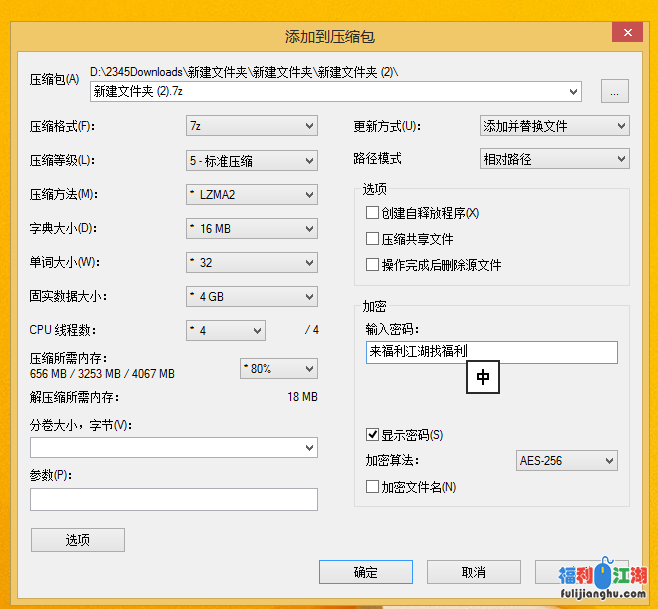Click the 确定 button

point(366,572)
